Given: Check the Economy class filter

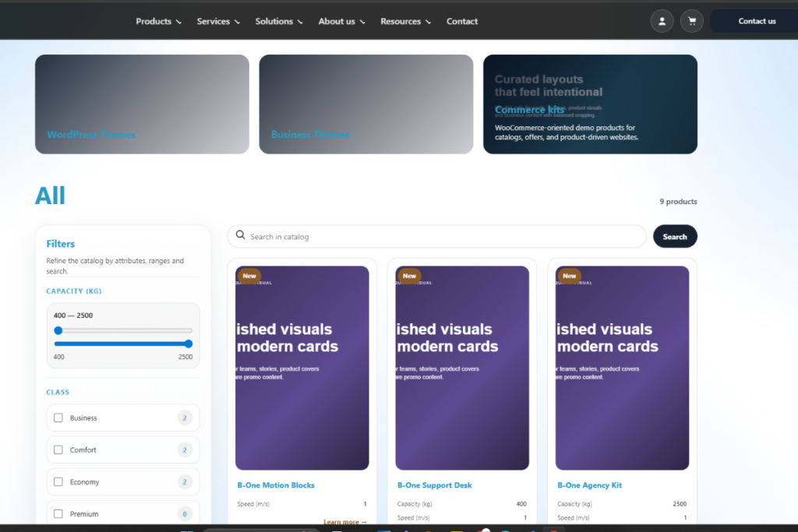Looking at the screenshot, I should 58,482.
